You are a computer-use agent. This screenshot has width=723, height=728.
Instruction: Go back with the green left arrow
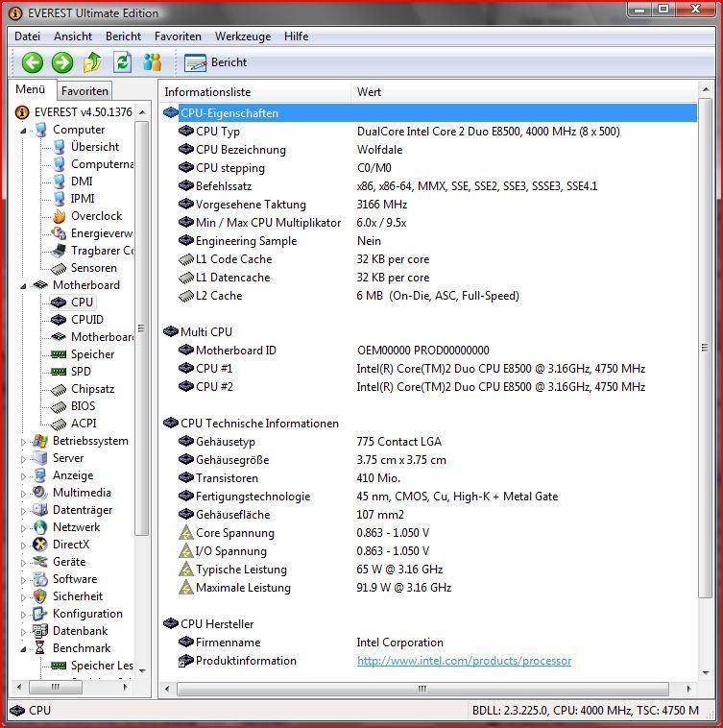click(32, 62)
